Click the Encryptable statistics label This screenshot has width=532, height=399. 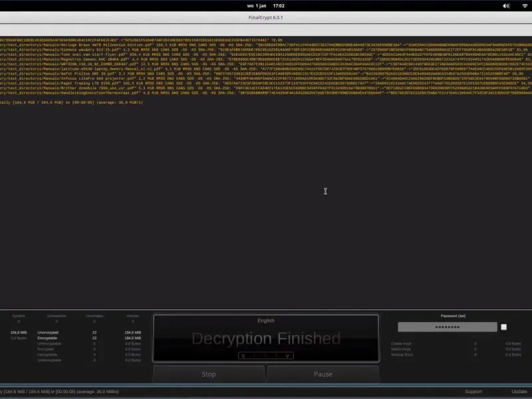point(47,338)
